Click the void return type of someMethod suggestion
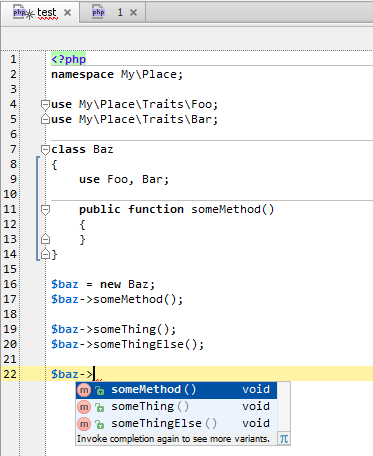The width and height of the screenshot is (373, 456). point(256,390)
